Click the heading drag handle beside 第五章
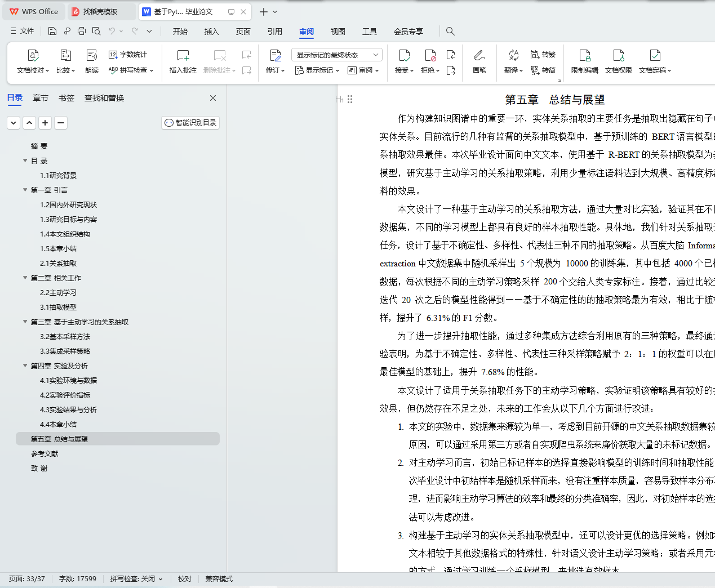 point(350,99)
